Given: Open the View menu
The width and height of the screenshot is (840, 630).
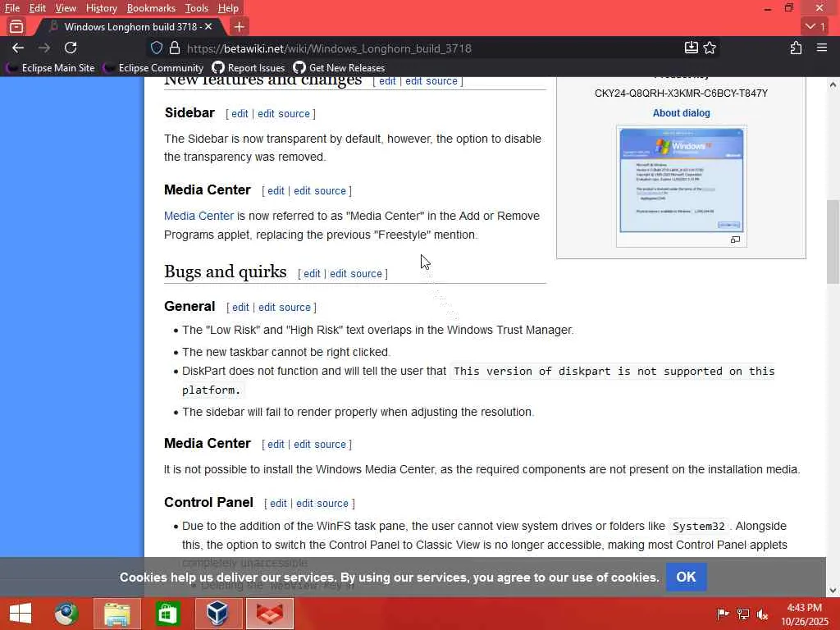Looking at the screenshot, I should [66, 8].
